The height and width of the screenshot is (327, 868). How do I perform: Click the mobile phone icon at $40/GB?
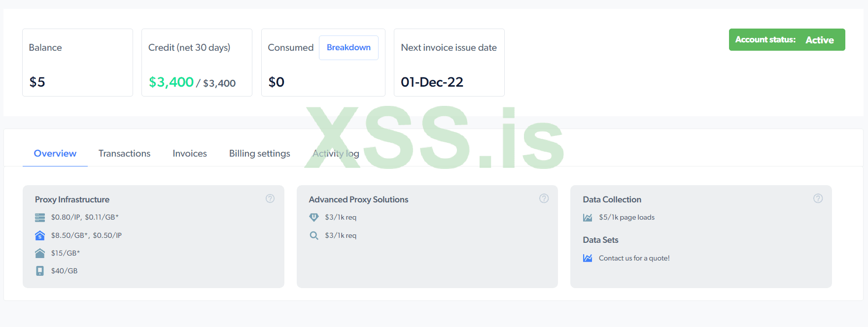pyautogui.click(x=40, y=271)
